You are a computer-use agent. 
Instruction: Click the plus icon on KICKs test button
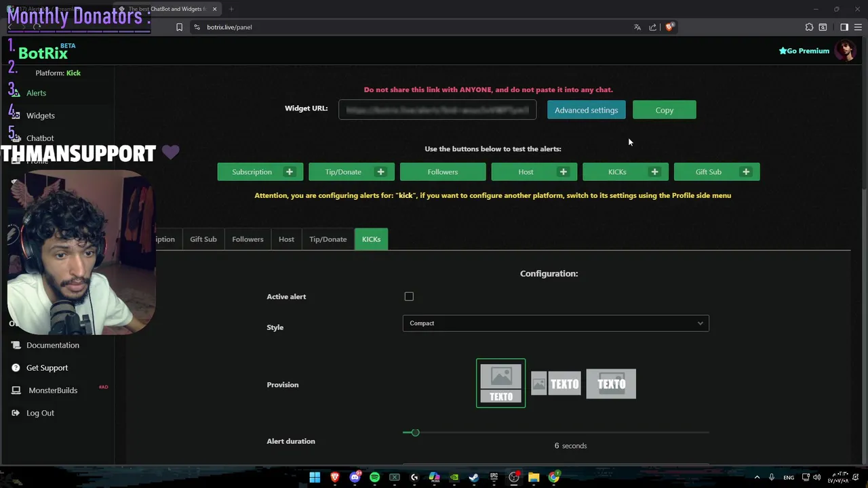[654, 171]
